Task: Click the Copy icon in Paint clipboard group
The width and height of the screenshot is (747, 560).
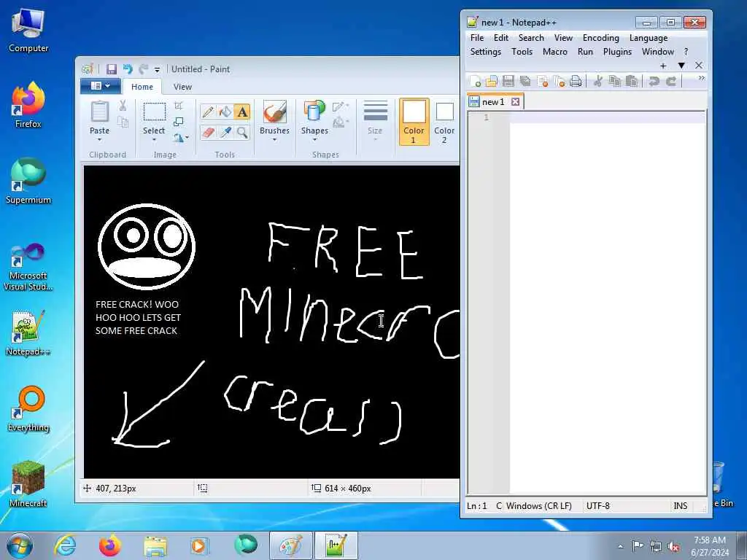Action: 123,122
